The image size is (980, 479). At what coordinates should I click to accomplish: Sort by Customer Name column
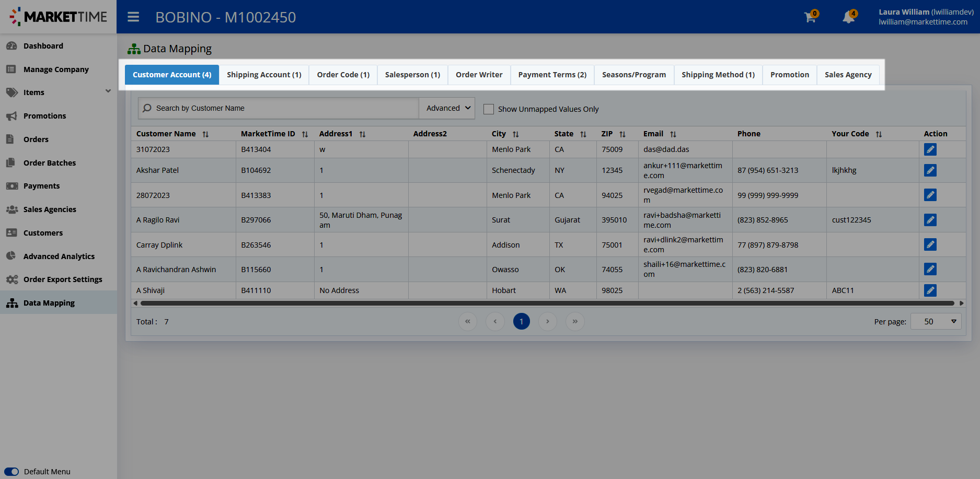[205, 134]
